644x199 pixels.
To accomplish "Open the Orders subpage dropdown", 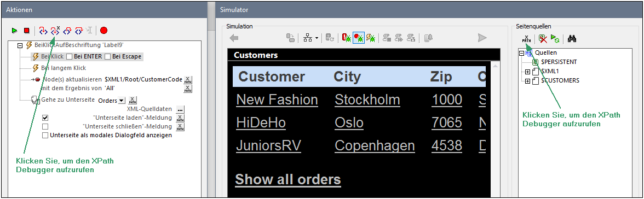I will tap(121, 101).
